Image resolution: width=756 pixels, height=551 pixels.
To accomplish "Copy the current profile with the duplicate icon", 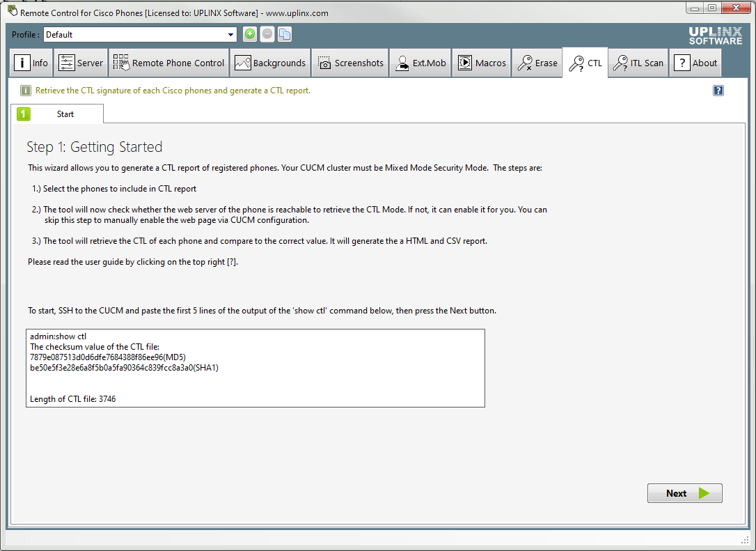I will pos(285,34).
